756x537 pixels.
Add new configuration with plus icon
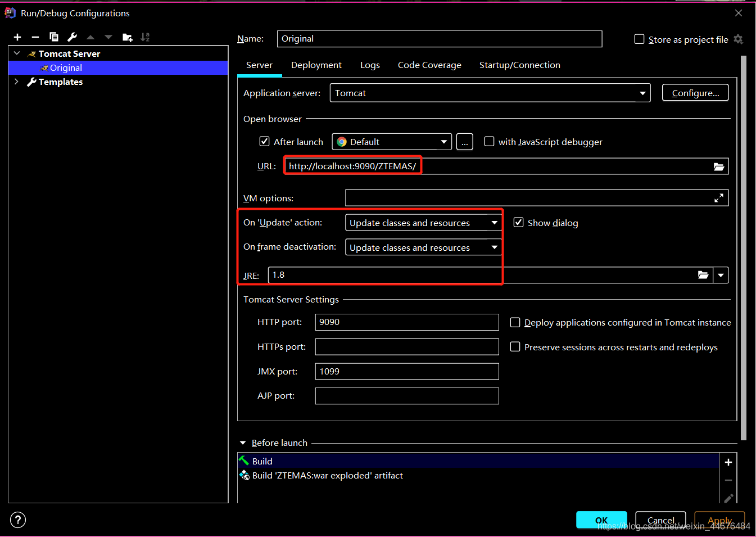pyautogui.click(x=17, y=37)
